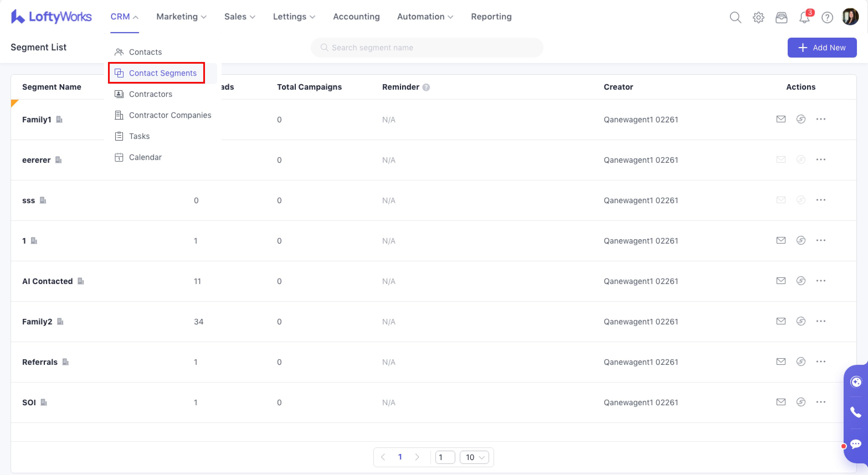
Task: Open the page size 10 dropdown
Action: coord(474,457)
